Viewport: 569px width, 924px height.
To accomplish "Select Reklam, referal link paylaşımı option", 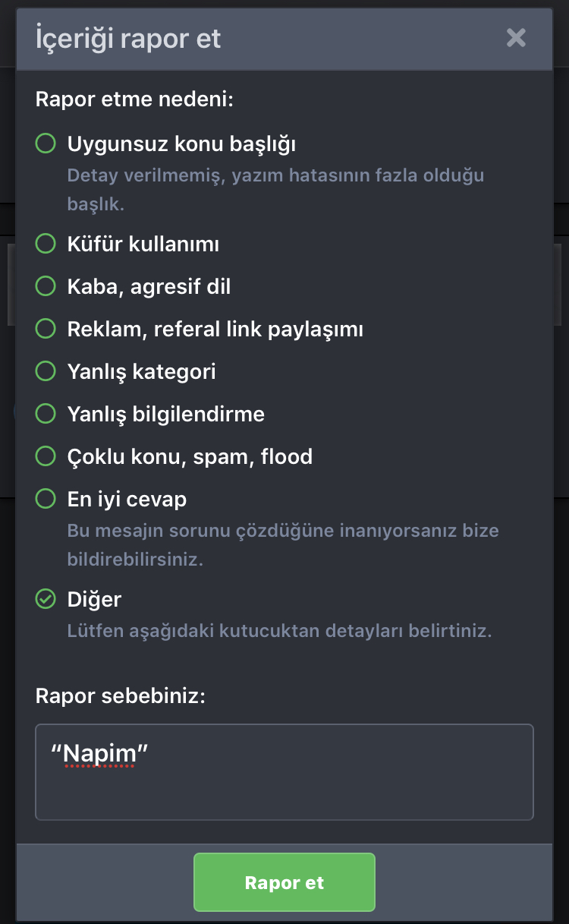I will [x=46, y=329].
